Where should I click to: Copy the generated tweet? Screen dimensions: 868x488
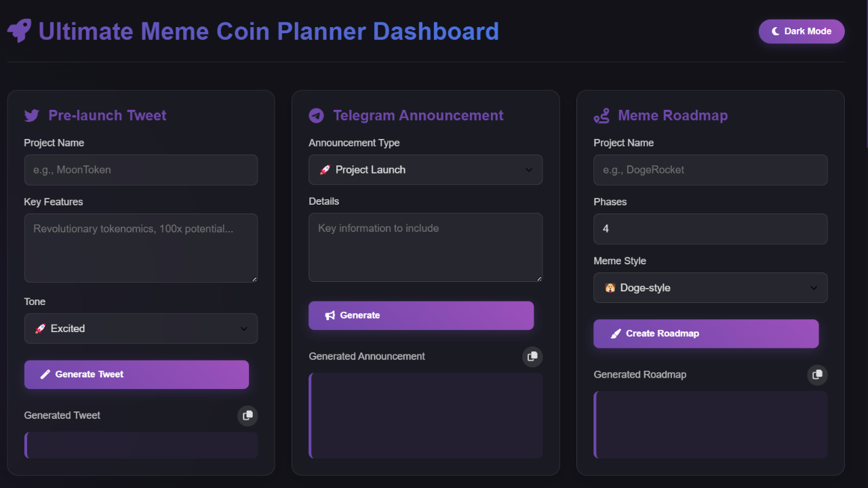(248, 415)
